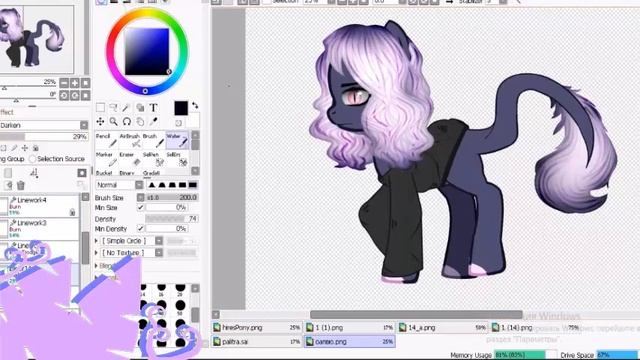640x360 pixels.
Task: Click the horizontal canvas scrollbar thumb
Action: [416, 314]
